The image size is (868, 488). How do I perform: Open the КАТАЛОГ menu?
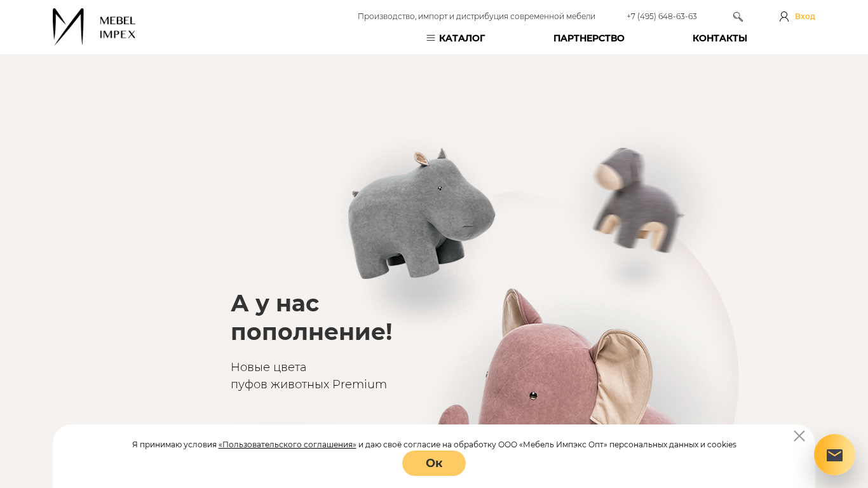[462, 38]
